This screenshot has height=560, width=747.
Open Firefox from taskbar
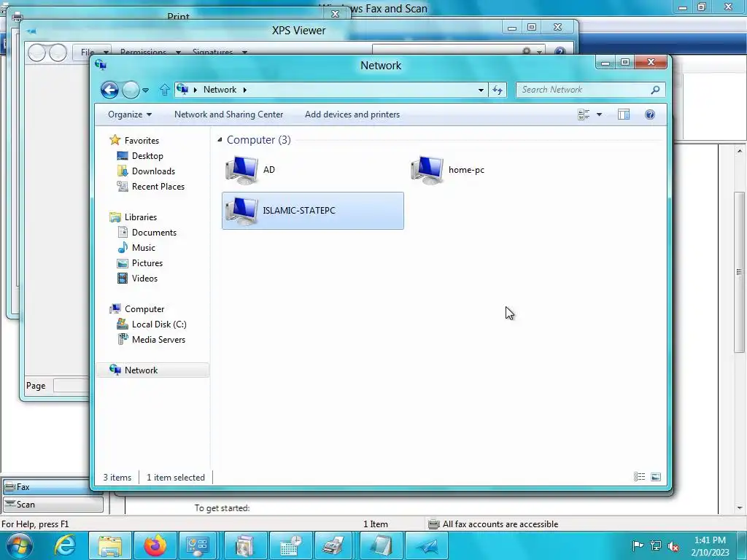pos(155,545)
